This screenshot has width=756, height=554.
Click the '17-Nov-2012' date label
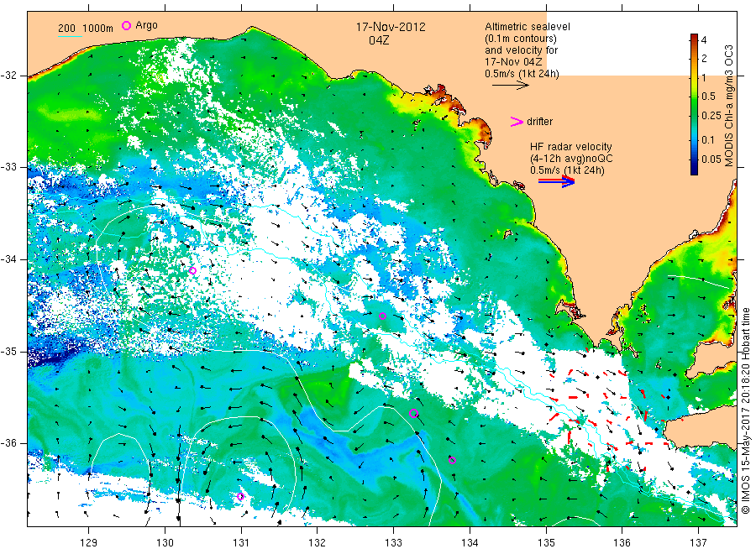391,27
